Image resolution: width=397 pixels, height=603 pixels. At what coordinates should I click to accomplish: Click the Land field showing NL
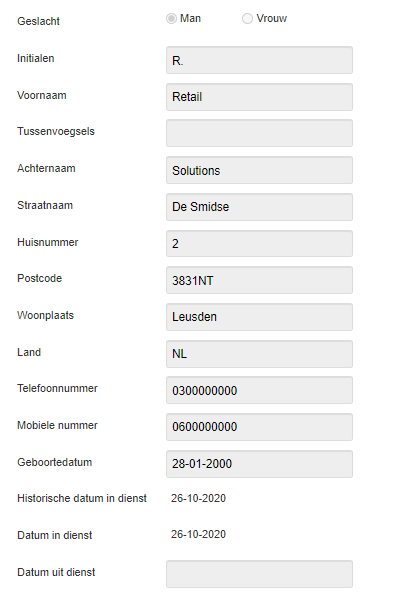coord(259,354)
